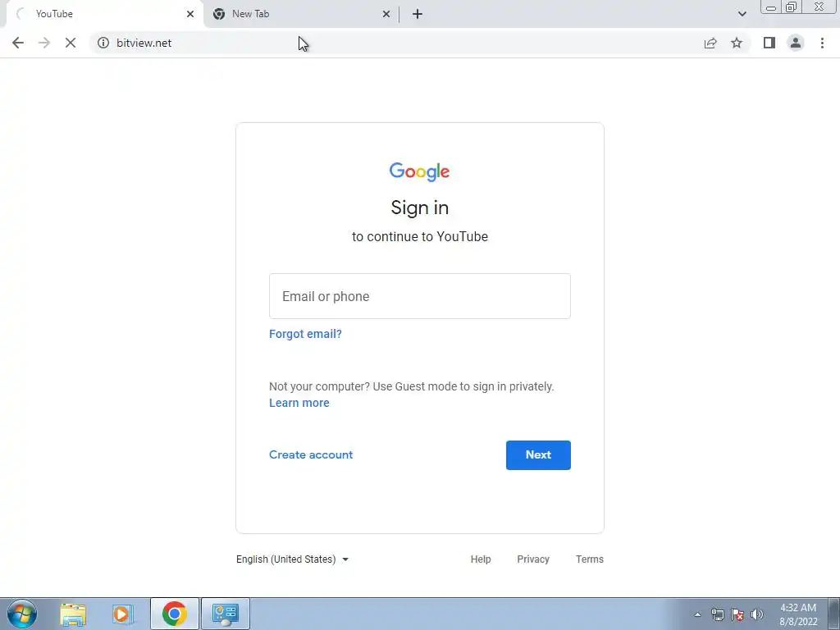Image resolution: width=840 pixels, height=630 pixels.
Task: Close the New Tab tab
Action: click(386, 14)
